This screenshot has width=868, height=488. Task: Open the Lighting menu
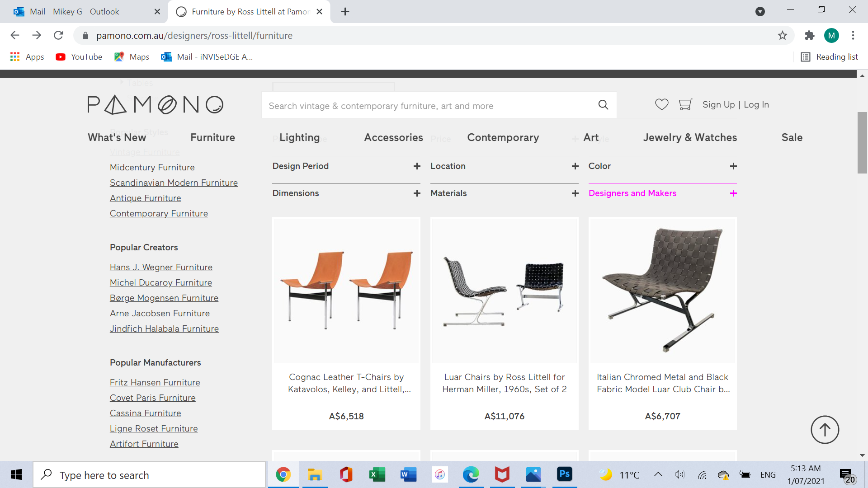click(x=299, y=137)
